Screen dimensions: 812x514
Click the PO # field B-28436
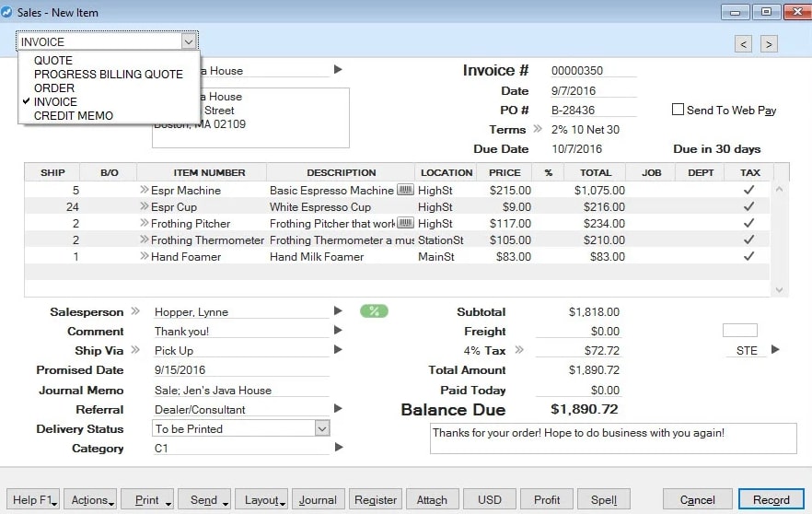pos(593,110)
